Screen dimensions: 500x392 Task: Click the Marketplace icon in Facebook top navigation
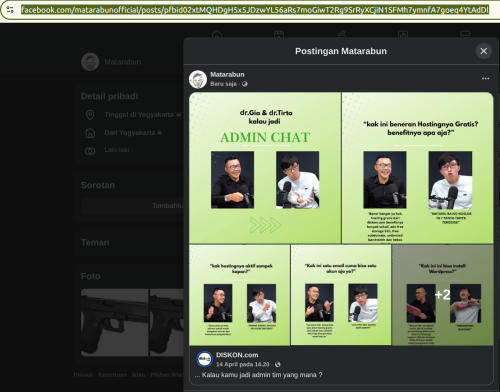coord(465,34)
